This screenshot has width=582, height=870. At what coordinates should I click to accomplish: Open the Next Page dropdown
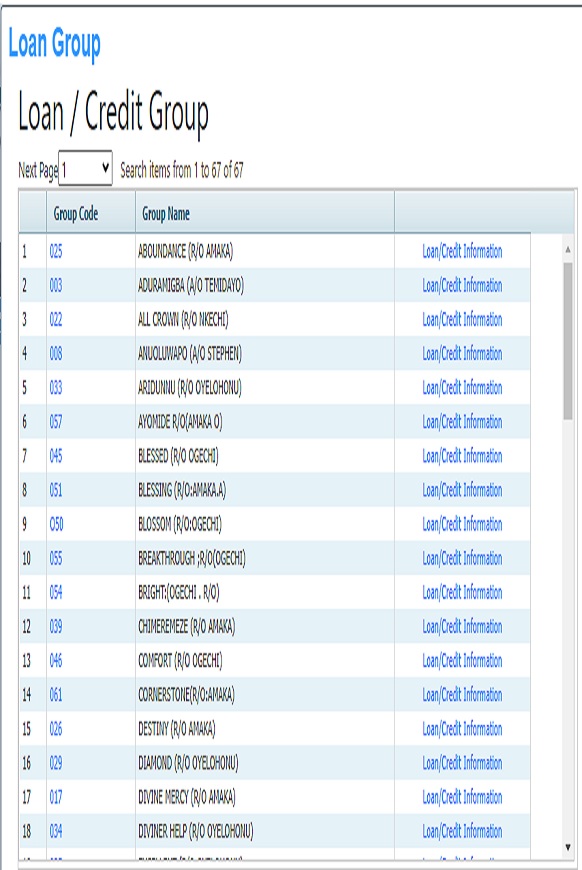85,168
